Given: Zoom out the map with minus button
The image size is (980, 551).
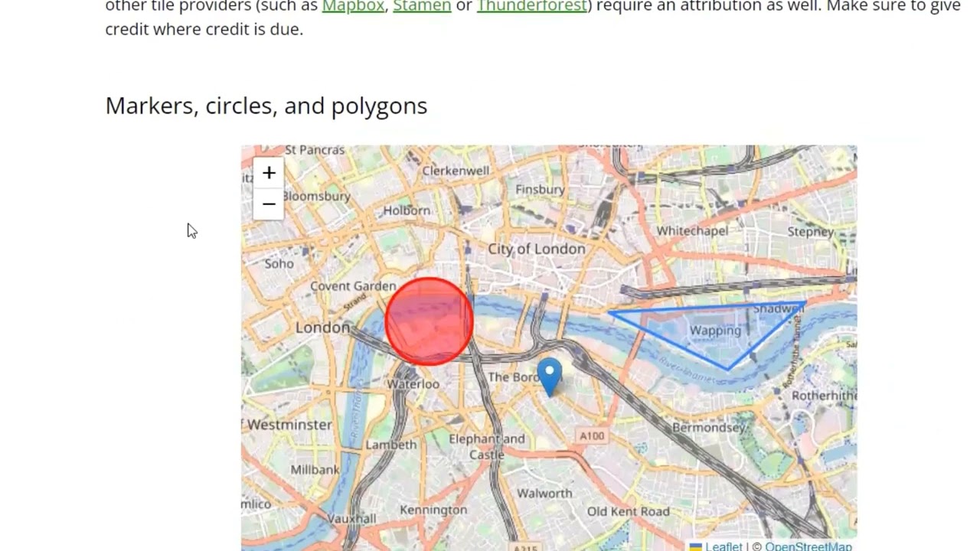Looking at the screenshot, I should click(269, 204).
